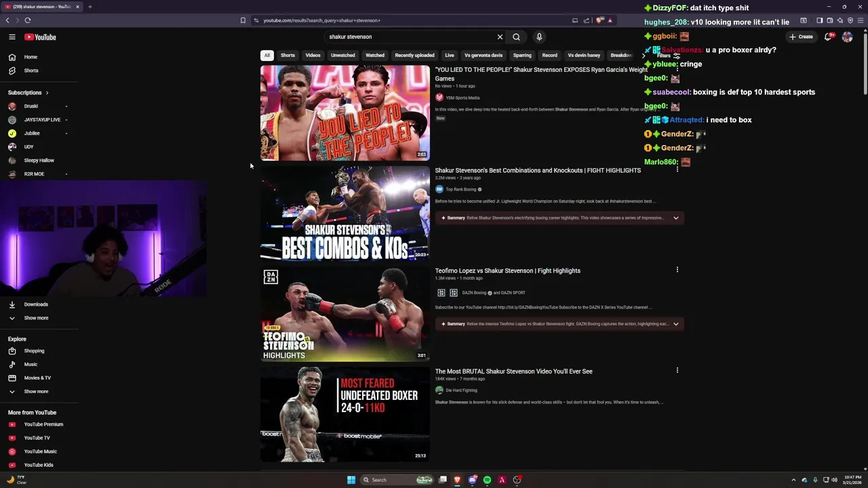Play the Most Feared Undefeated Boxer thumbnail
Viewport: 868px width, 488px height.
tap(345, 415)
